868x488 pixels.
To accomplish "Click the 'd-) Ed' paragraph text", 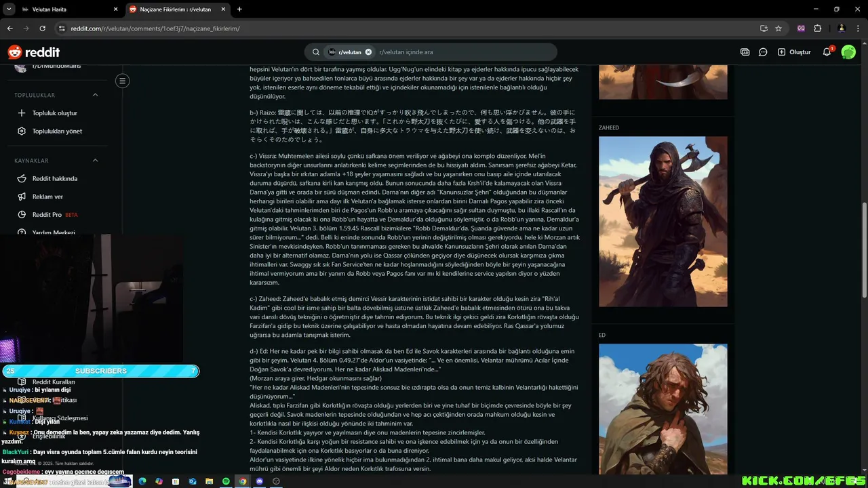I will tap(414, 409).
